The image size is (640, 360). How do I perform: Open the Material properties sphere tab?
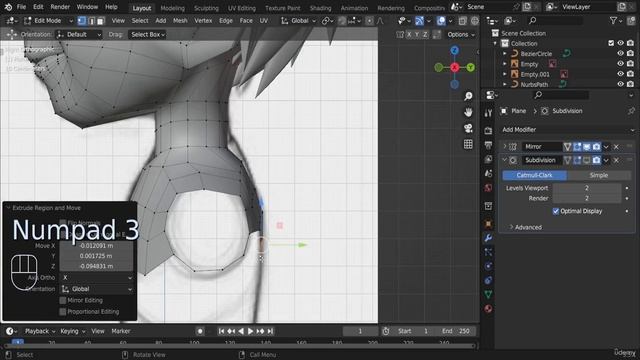coord(488,309)
